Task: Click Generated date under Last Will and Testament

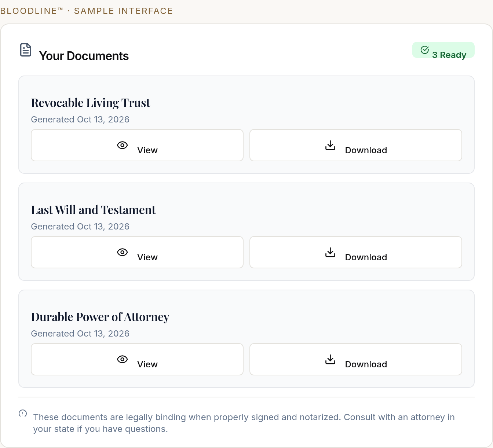Action: tap(80, 227)
